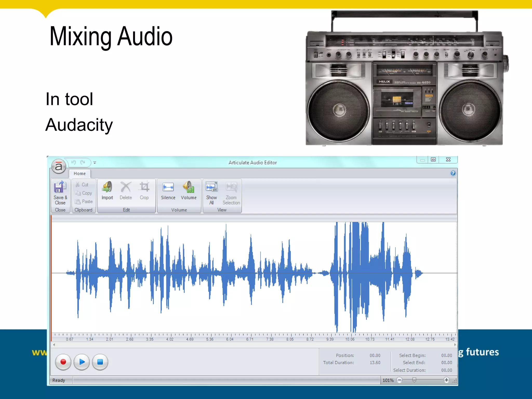Click Paste in the Clipboard group
This screenshot has width=532, height=399.
point(84,202)
